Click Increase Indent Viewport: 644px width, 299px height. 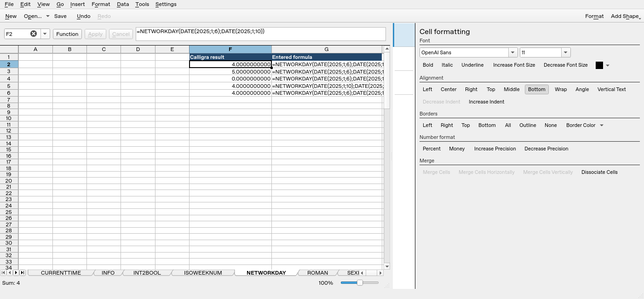tap(486, 102)
